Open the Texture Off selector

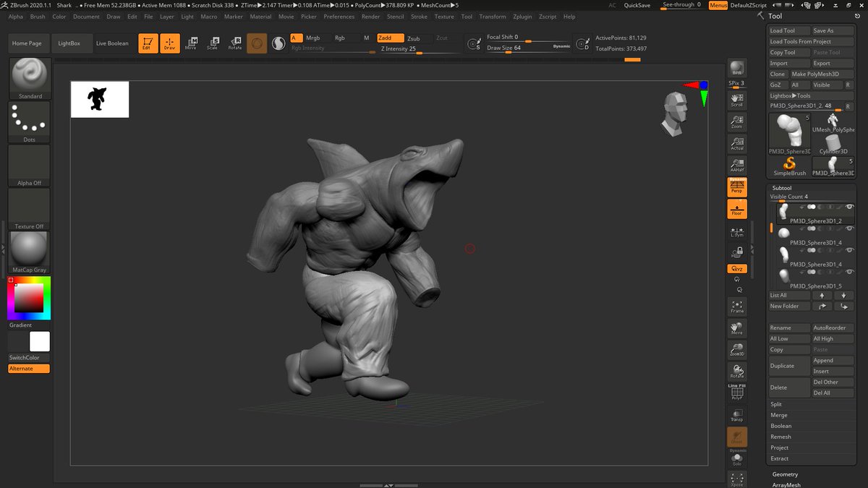pos(30,209)
